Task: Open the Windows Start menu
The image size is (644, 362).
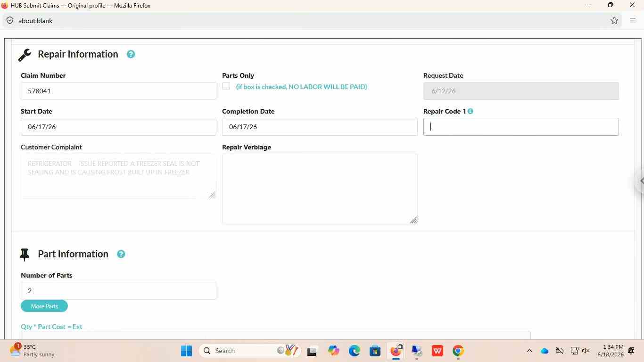Action: (186, 351)
